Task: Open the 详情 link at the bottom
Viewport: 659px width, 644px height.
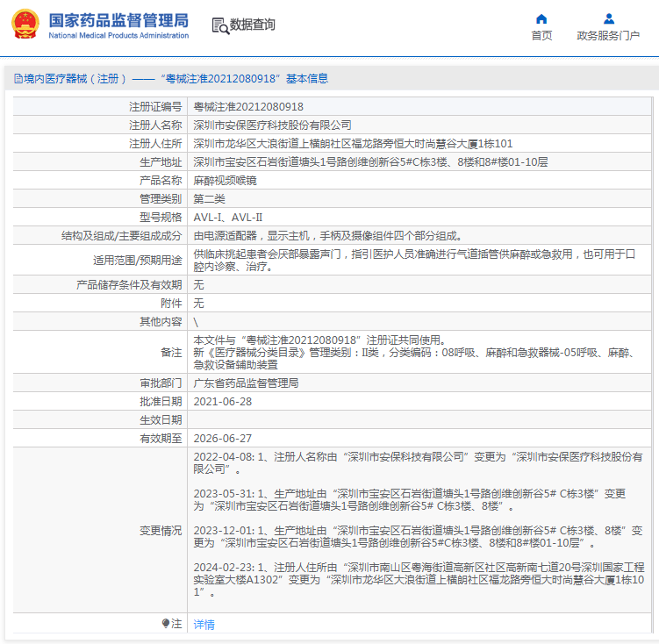Action: (204, 625)
